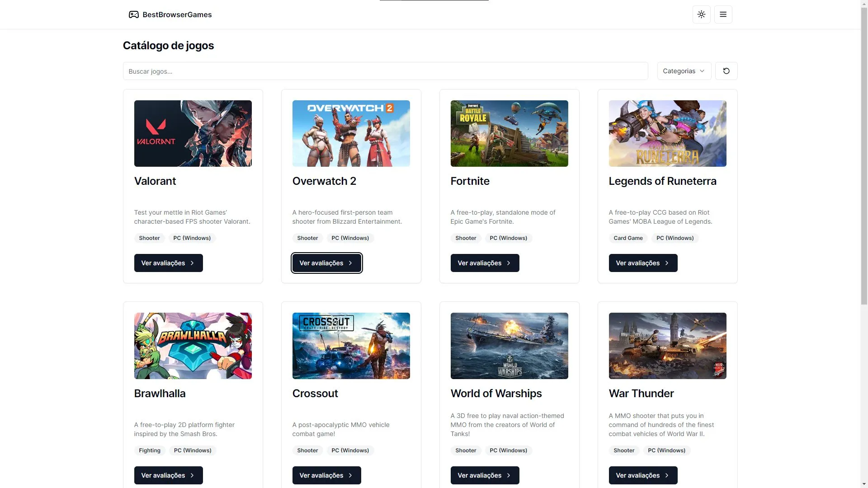Toggle light/dark mode with sun icon
This screenshot has width=868, height=488.
701,14
